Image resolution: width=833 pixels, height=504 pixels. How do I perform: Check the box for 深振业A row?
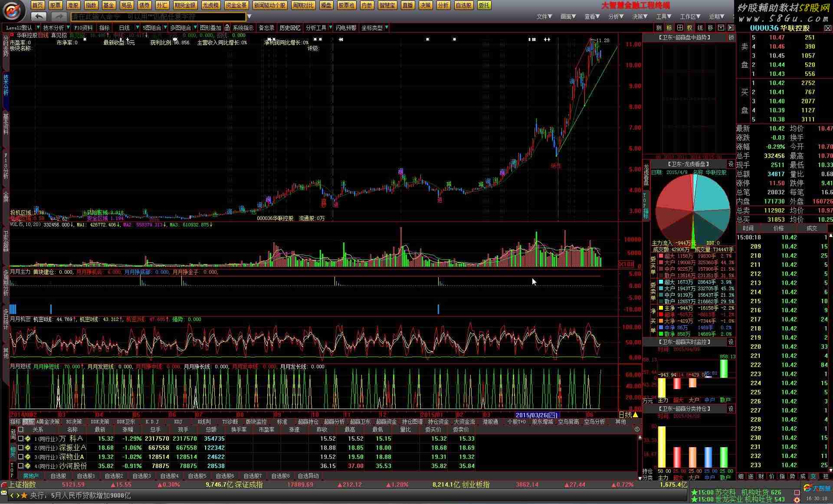click(21, 448)
